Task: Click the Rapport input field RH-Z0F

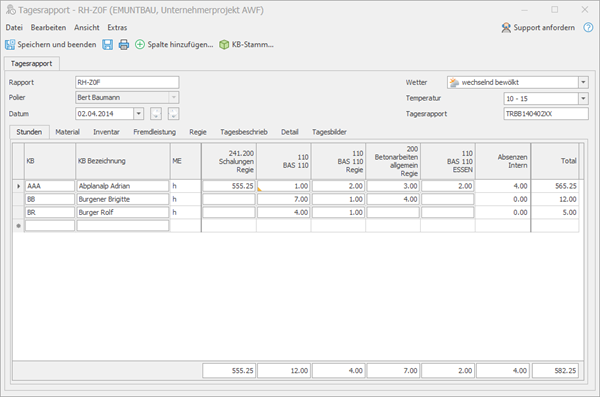Action: [127, 82]
